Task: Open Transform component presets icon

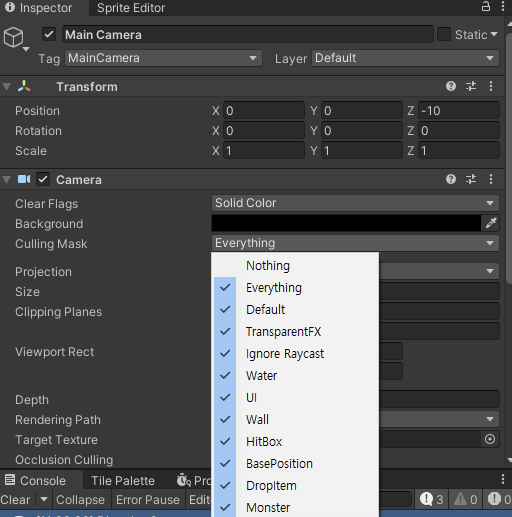Action: pyautogui.click(x=471, y=86)
